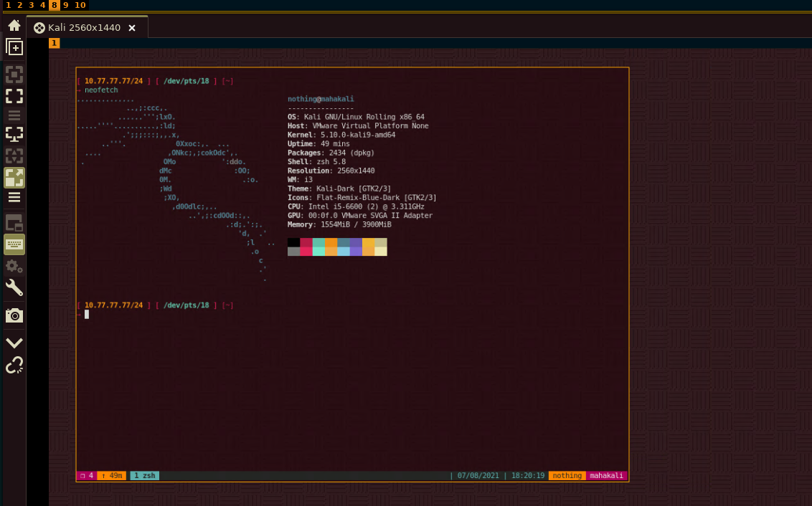Disable the highlighted scaled mode
812x506 pixels.
(x=14, y=178)
